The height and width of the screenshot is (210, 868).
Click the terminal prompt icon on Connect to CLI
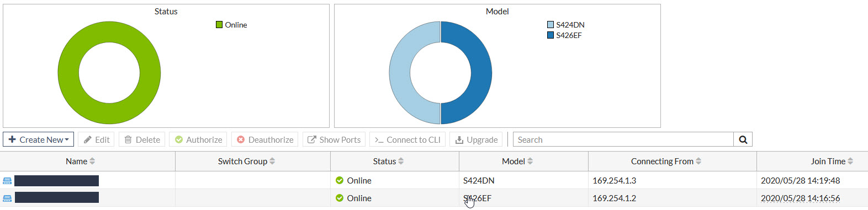coord(379,140)
